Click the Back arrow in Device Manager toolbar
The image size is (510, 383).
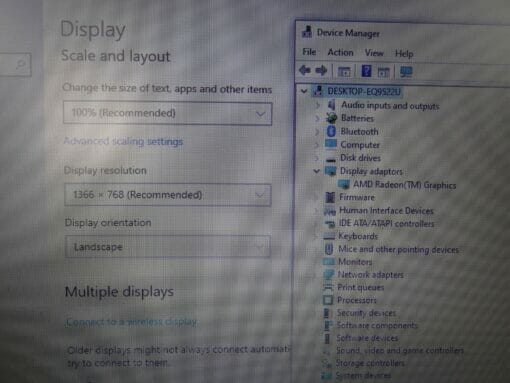tap(305, 70)
